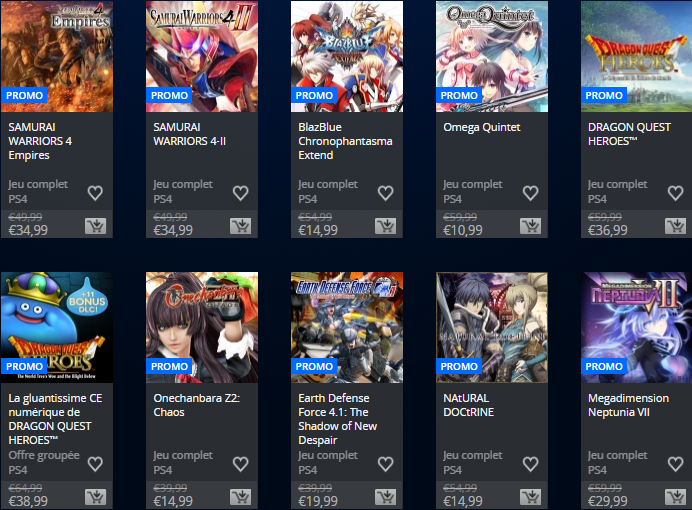The image size is (692, 510).
Task: Toggle wishlist heart for DRAGON QUEST HEROES
Action: click(675, 193)
